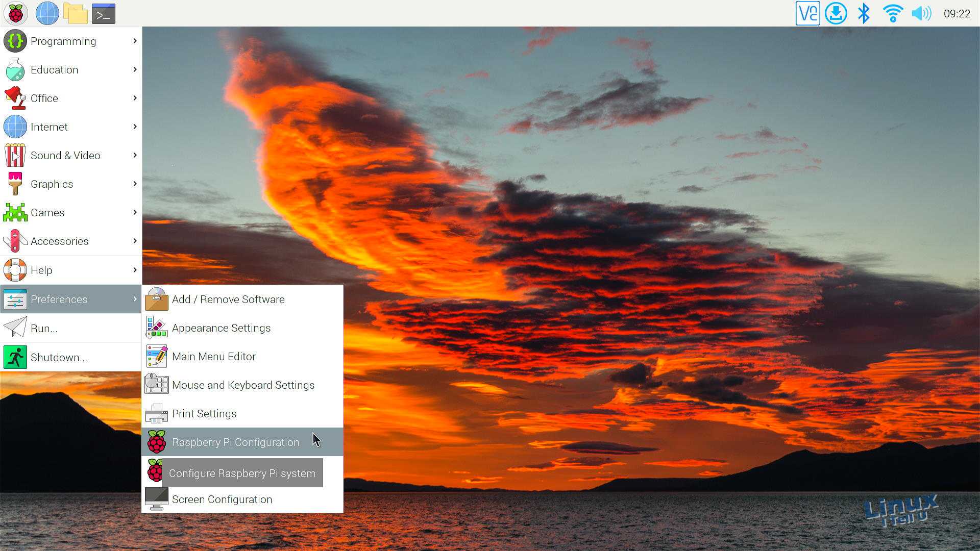Click Run... menu entry

click(44, 329)
